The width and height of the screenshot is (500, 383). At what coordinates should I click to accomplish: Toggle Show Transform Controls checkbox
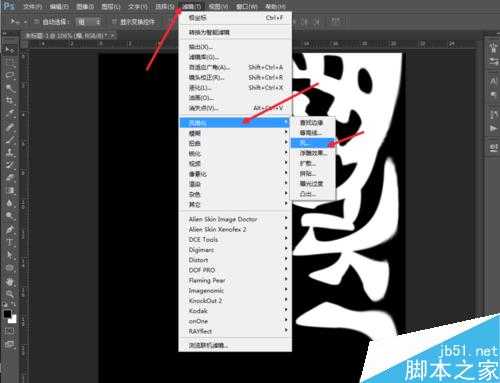[114, 22]
